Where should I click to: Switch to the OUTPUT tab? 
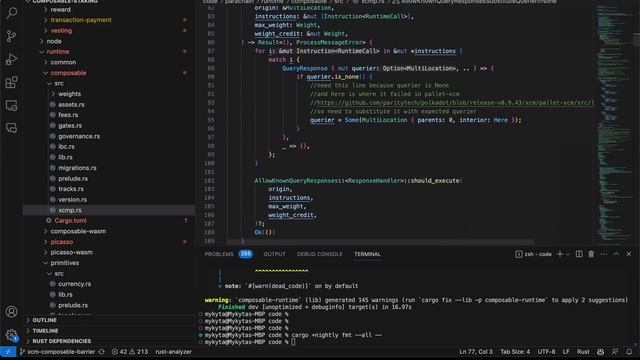pyautogui.click(x=274, y=254)
